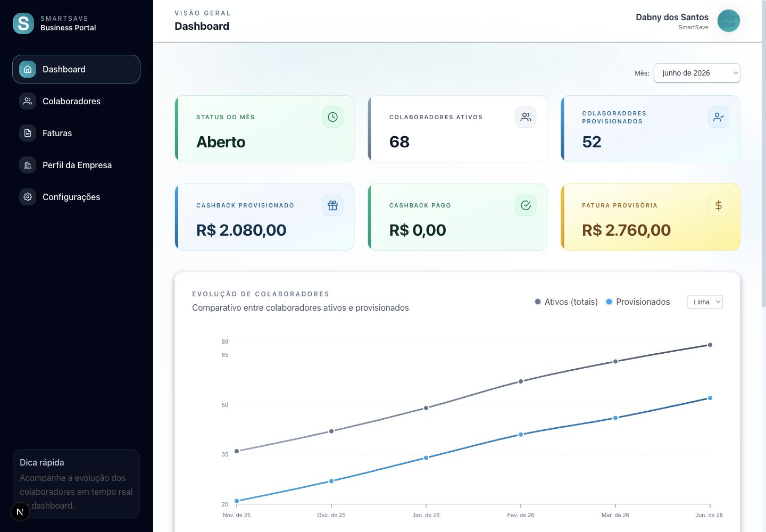
Task: Click the provisioned collaborators count 52
Action: 592,142
